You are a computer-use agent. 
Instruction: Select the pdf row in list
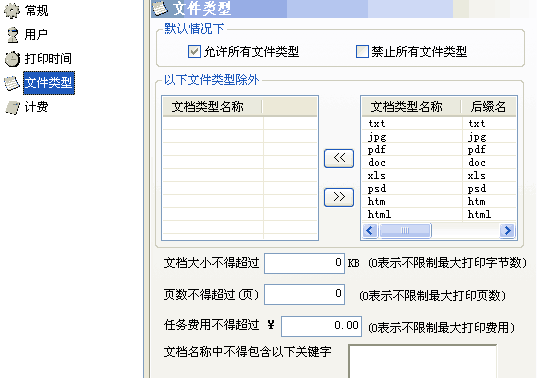coord(439,150)
